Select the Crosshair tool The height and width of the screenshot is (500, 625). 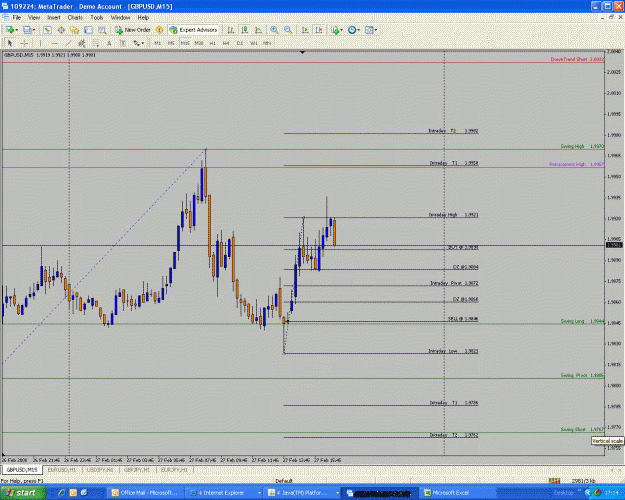pyautogui.click(x=24, y=43)
